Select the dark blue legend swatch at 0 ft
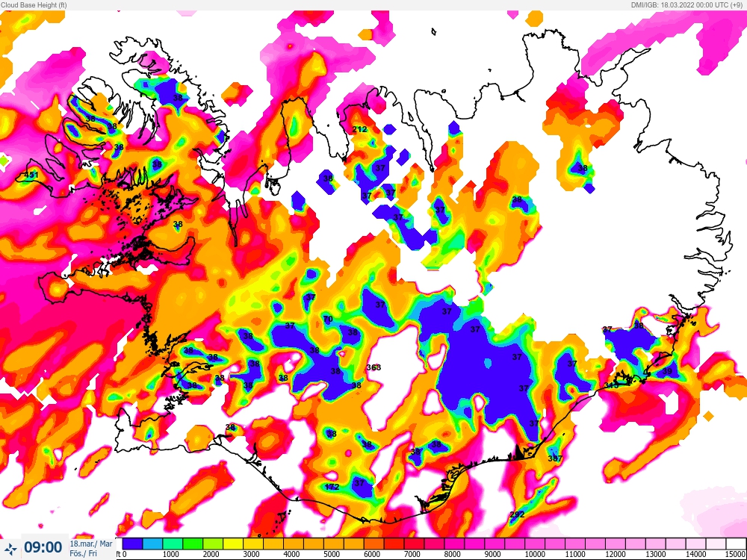747x560 pixels. [x=132, y=544]
